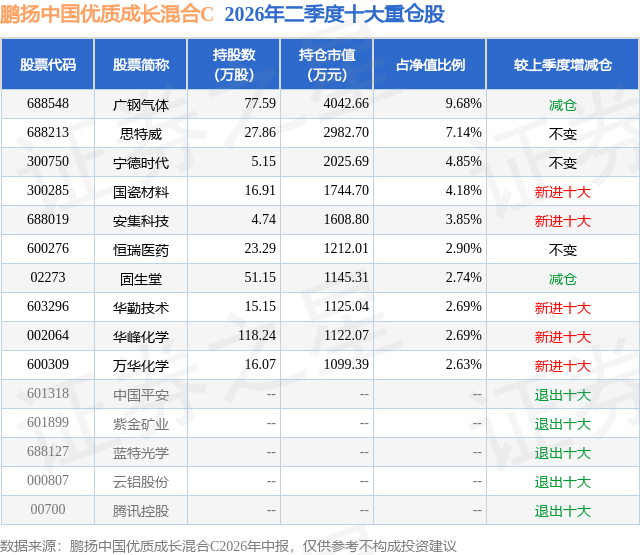
Task: Click the 万华化学 新进十大 label
Action: coord(563,366)
